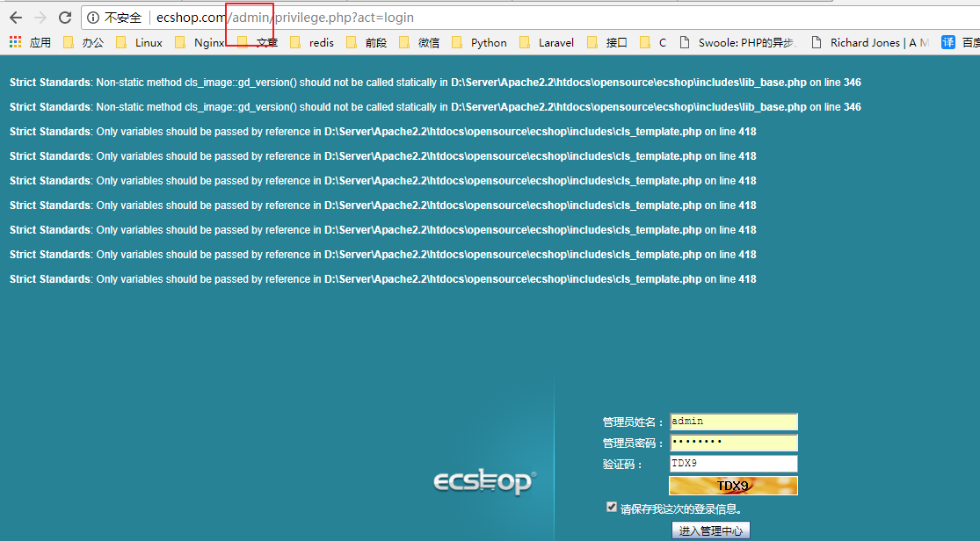Click the 验证码 captcha input field
The height and width of the screenshot is (541, 980).
[733, 464]
